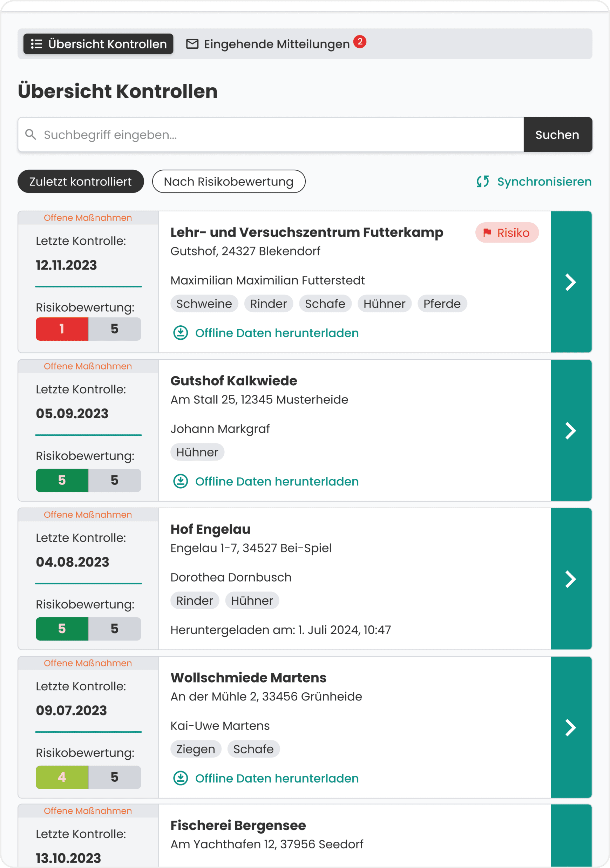Click 'Heruntergeladen am: 1. Juli 2024, 10:47'
The image size is (610, 868).
[281, 630]
